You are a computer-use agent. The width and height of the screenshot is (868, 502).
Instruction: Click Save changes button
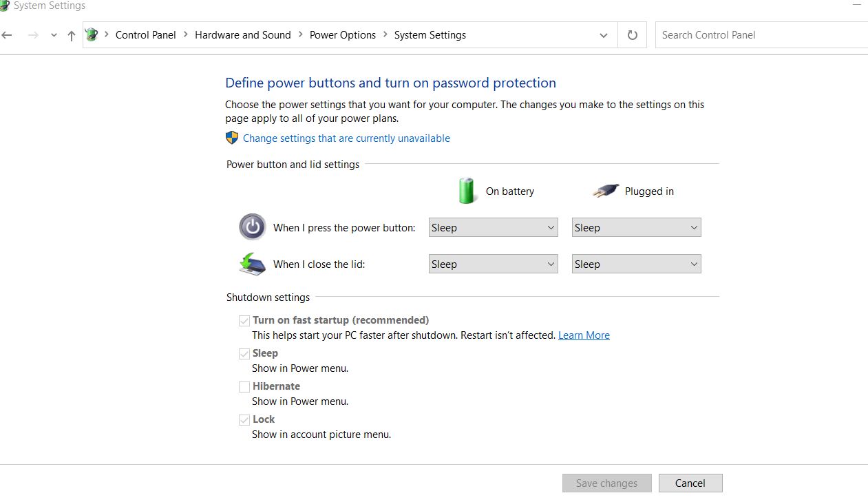606,483
